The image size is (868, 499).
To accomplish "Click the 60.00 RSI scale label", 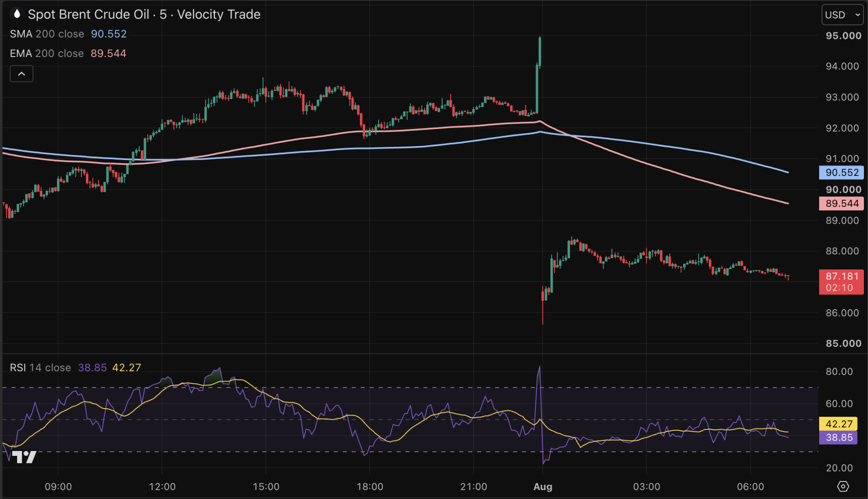I will 839,404.
